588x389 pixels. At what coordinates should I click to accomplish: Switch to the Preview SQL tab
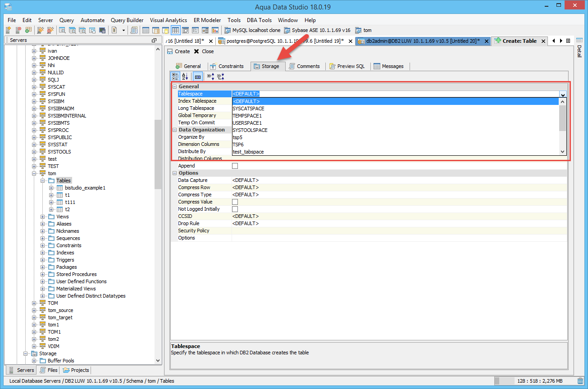pyautogui.click(x=346, y=66)
